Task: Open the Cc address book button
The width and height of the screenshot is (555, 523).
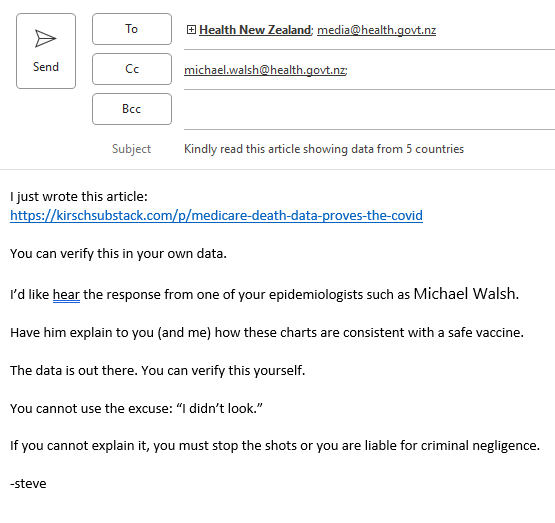Action: click(132, 69)
